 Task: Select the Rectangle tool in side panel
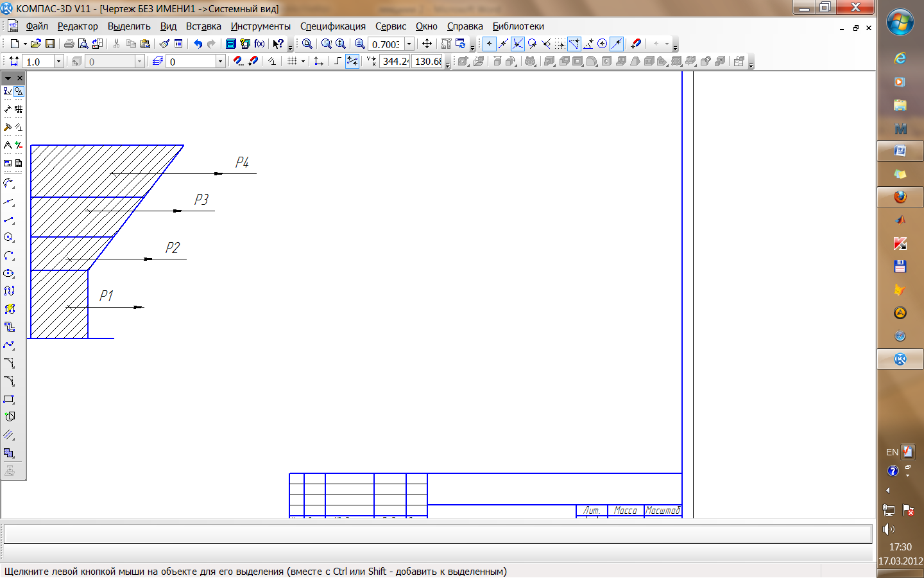[9, 399]
